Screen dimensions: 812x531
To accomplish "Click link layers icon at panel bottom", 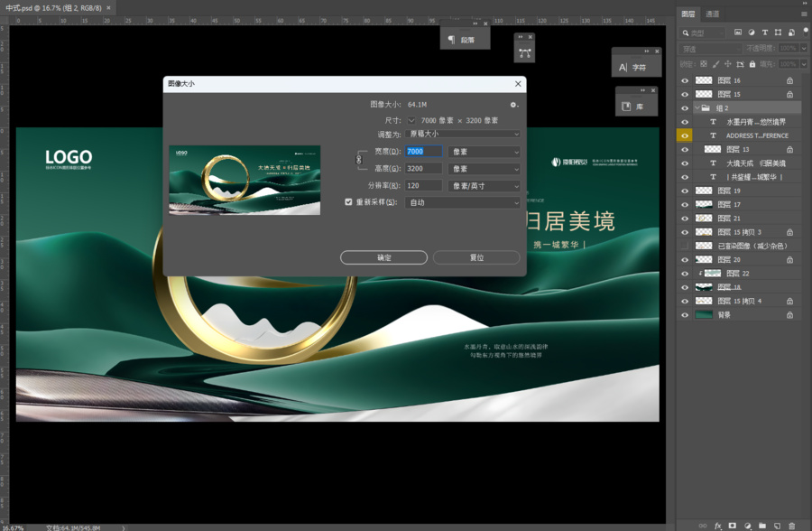I will coord(703,526).
